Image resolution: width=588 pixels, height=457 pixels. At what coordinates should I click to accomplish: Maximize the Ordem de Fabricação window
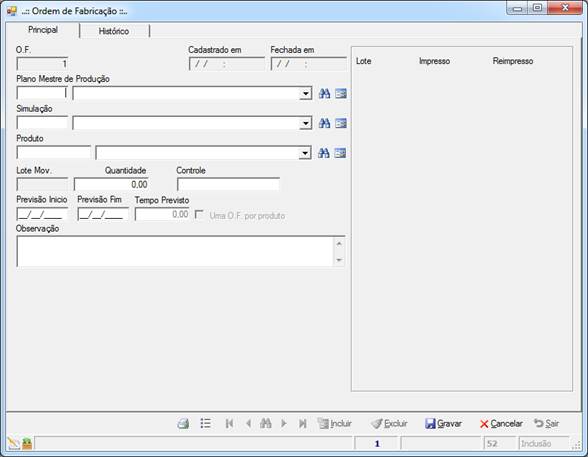click(x=537, y=8)
